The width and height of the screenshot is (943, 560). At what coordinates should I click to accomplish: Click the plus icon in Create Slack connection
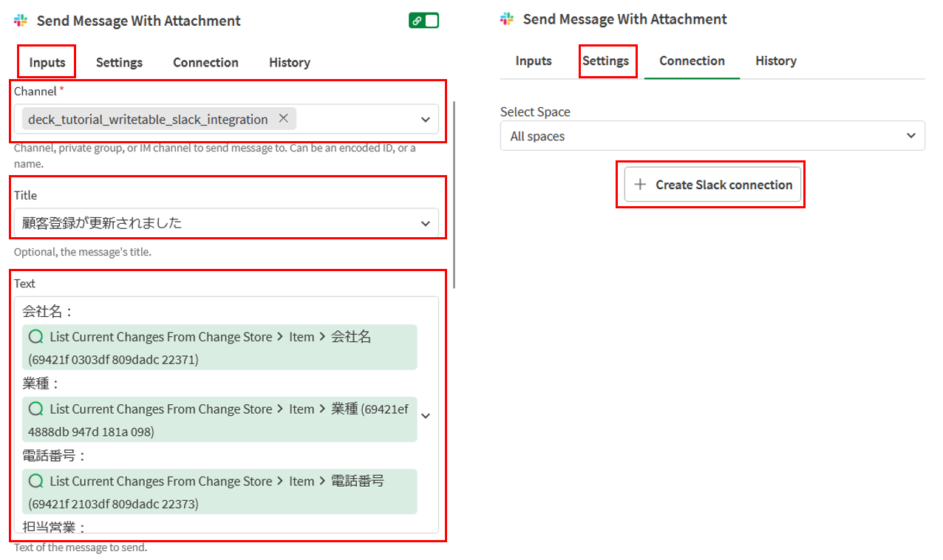point(640,185)
